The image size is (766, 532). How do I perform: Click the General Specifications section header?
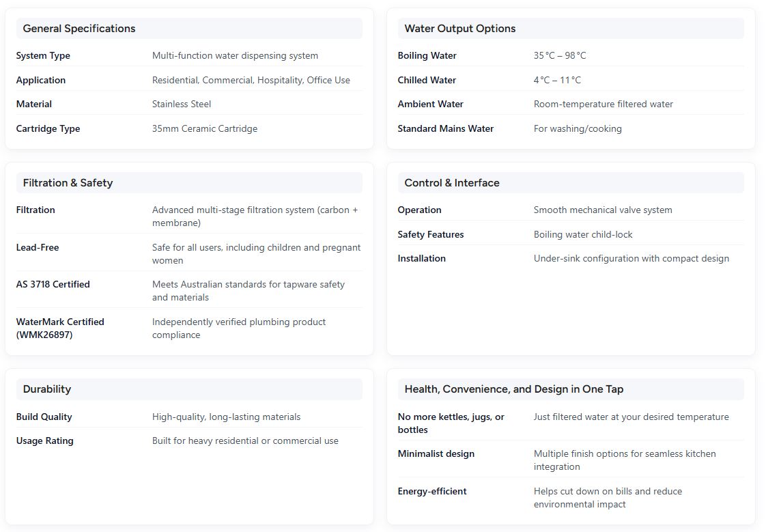pyautogui.click(x=79, y=29)
